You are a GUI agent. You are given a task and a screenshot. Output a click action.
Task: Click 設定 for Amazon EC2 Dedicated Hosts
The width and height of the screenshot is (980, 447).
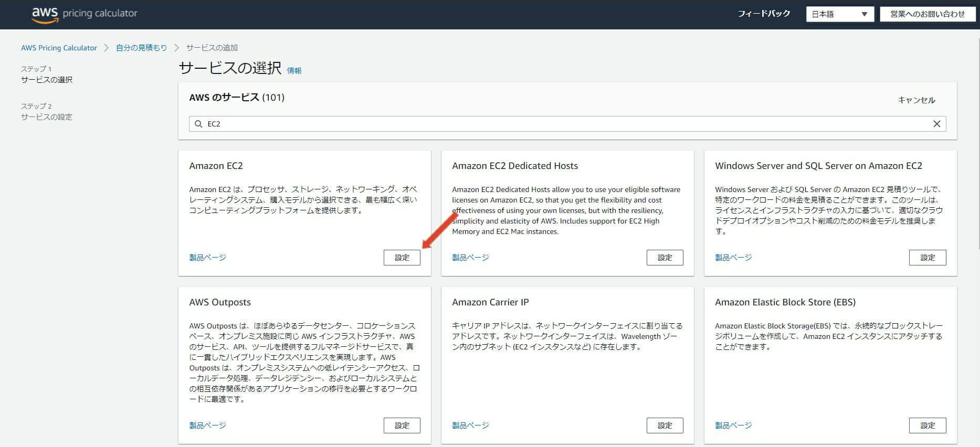665,258
